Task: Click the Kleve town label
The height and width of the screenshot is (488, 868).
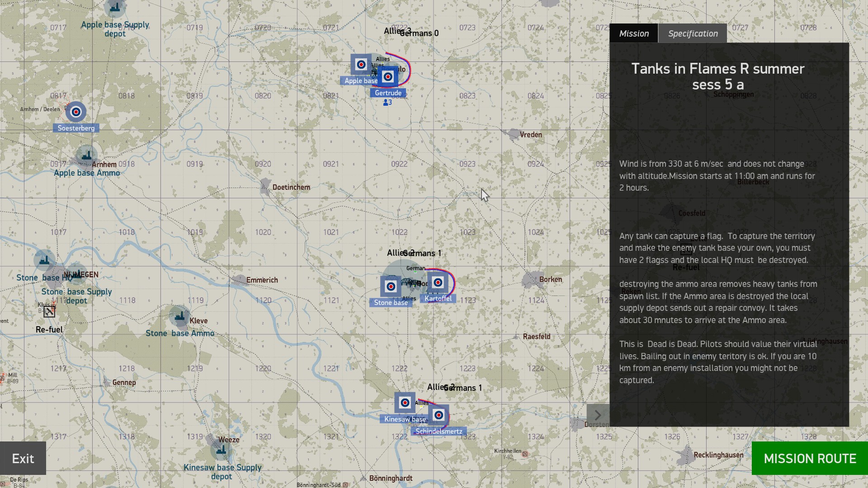Action: (x=198, y=321)
